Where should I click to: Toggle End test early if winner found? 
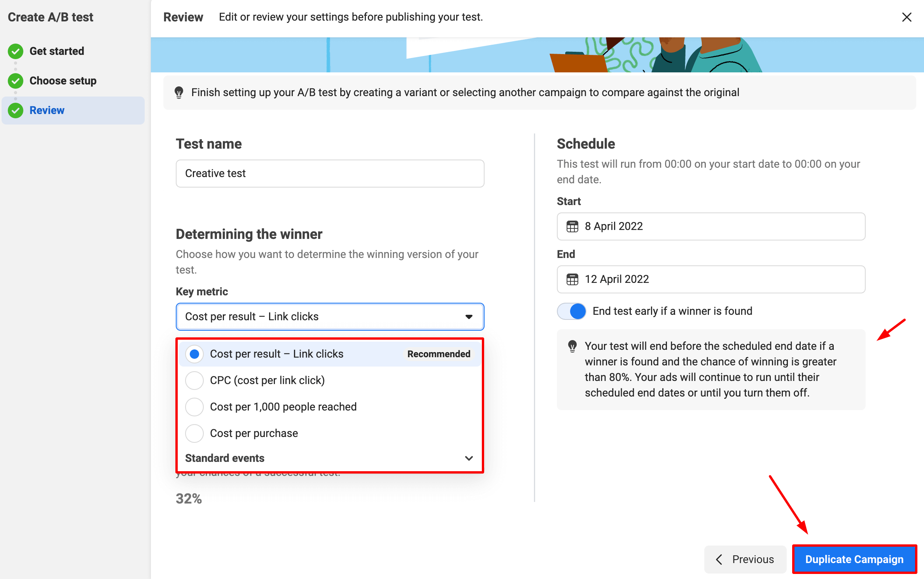click(571, 311)
